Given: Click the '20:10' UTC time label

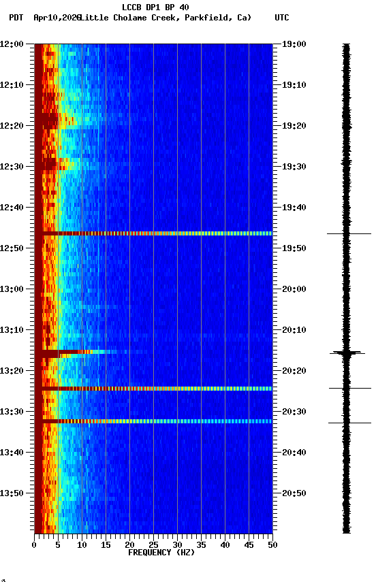Looking at the screenshot, I should [294, 330].
